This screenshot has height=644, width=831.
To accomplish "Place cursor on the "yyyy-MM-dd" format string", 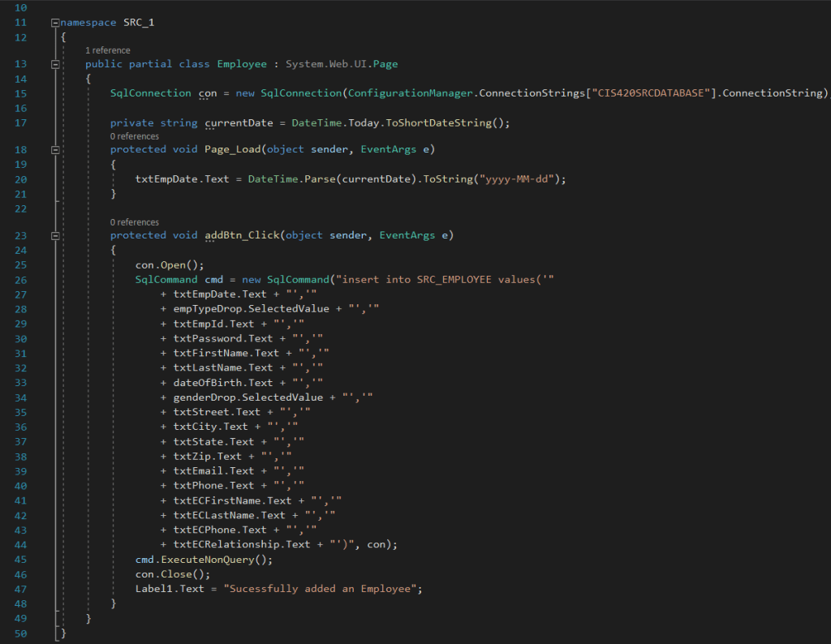I will pyautogui.click(x=515, y=179).
